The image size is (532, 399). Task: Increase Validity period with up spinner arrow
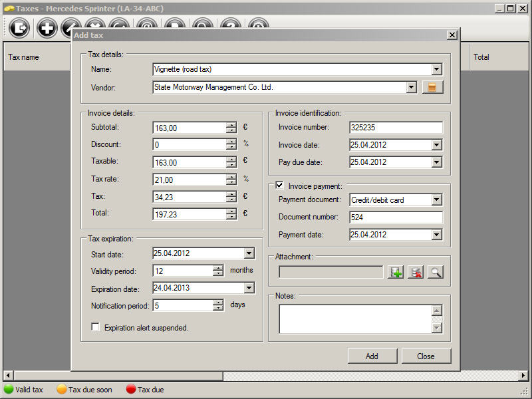point(218,268)
